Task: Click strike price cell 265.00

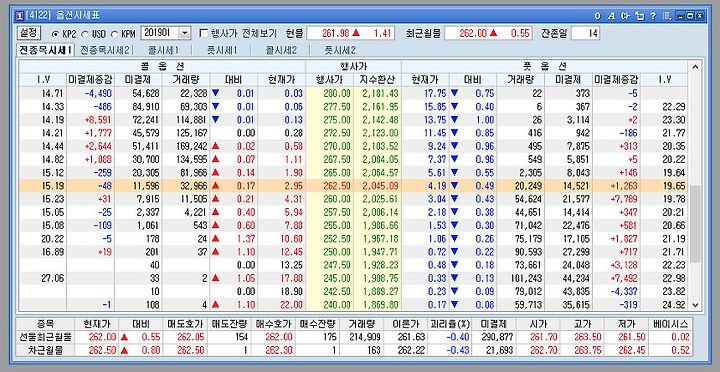Action: tap(329, 173)
